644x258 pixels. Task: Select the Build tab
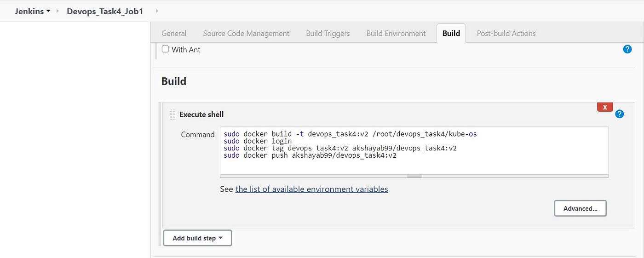451,33
